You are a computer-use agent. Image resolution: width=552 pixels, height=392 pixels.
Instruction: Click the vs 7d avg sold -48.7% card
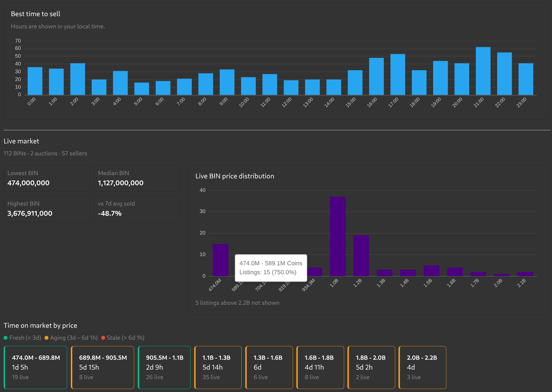coord(138,209)
